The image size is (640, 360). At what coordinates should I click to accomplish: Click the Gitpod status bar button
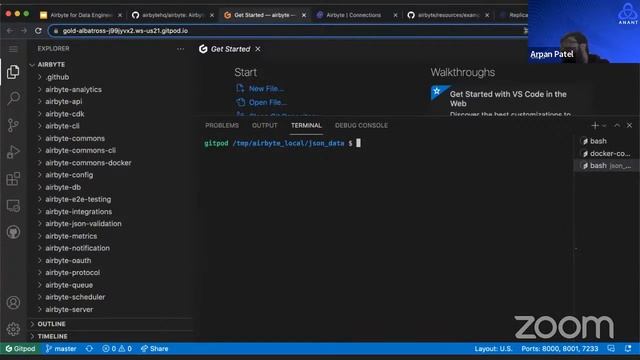[20, 349]
